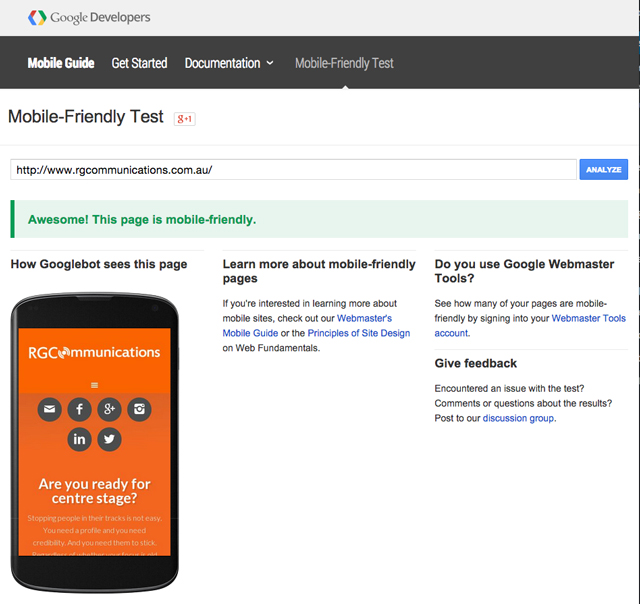Click the URL input field
This screenshot has width=640, height=604.
[x=293, y=170]
